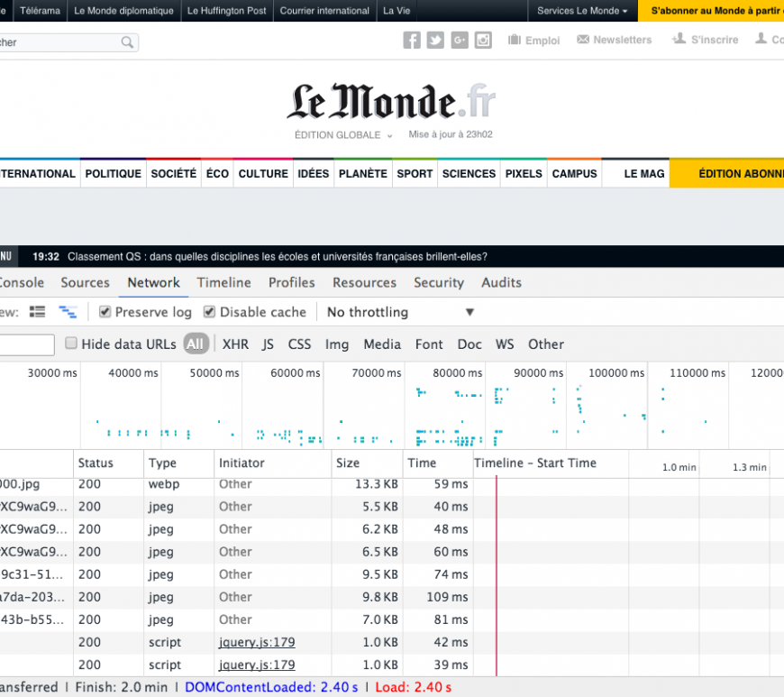The image size is (784, 697).
Task: Open Le Monde diplomatique link
Action: click(123, 11)
